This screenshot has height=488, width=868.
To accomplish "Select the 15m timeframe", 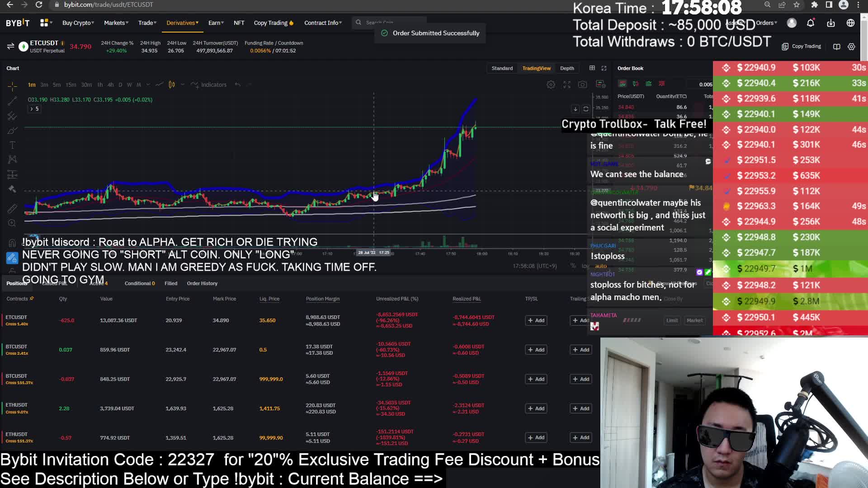I will 71,84.
